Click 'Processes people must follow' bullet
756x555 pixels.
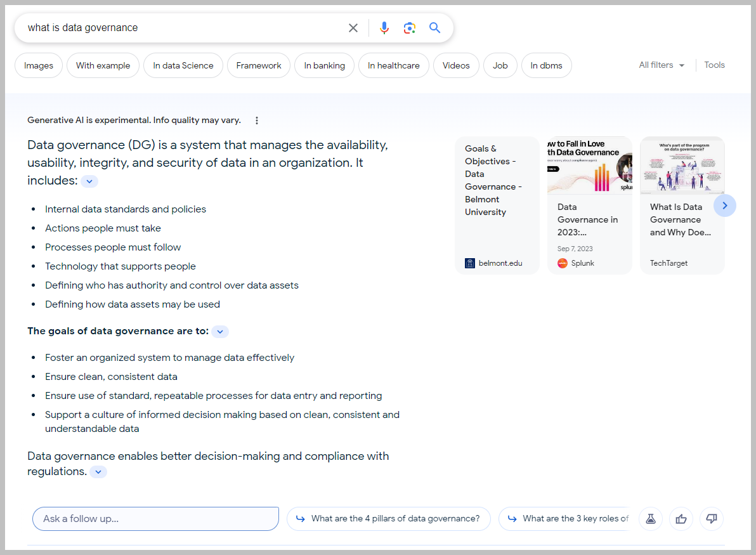113,247
